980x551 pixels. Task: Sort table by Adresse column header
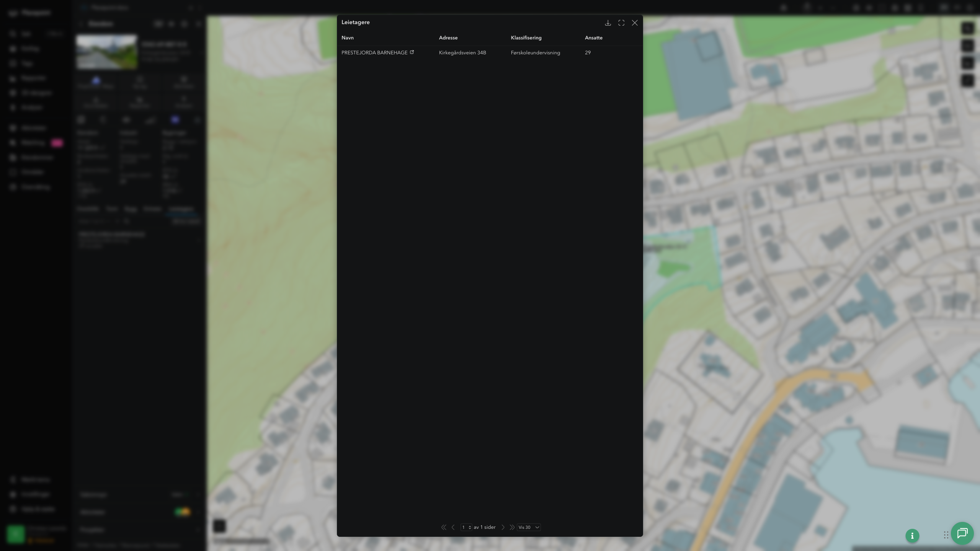point(448,37)
